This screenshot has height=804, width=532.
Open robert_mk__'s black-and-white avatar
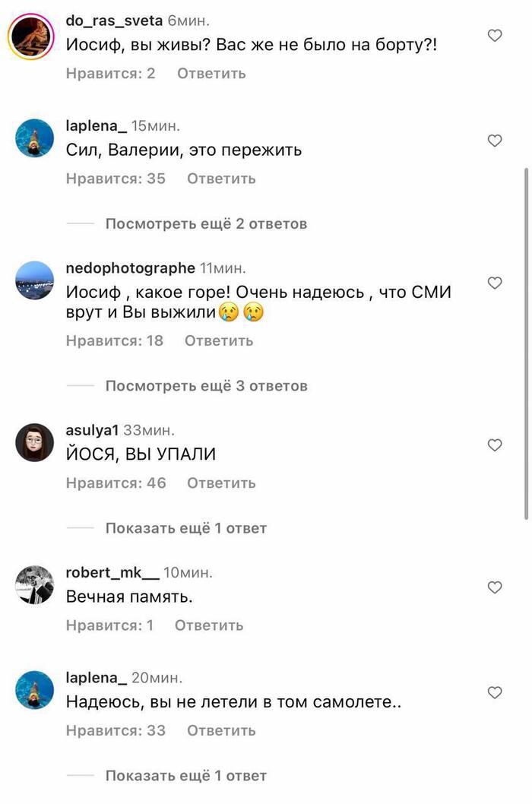[x=34, y=585]
